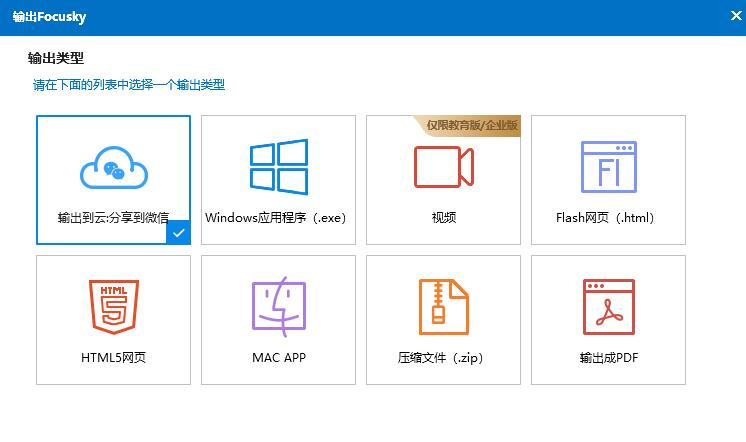
Task: Close the 输出Focusky dialog
Action: (x=736, y=16)
